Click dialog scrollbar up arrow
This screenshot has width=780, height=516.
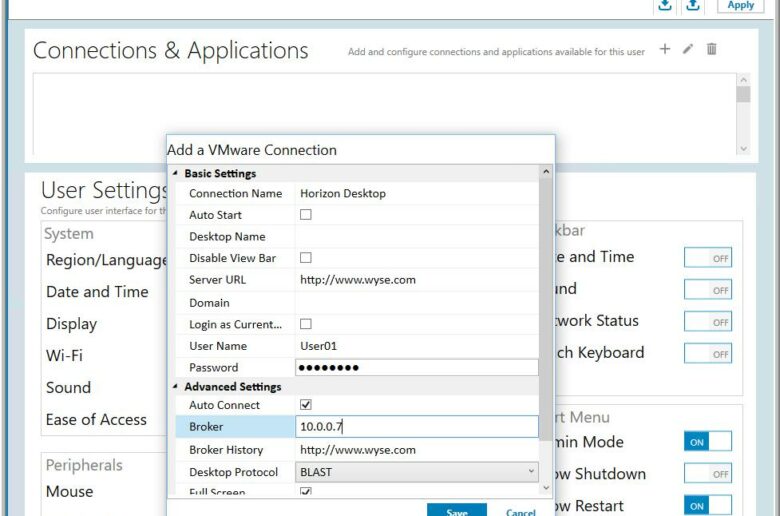tap(546, 172)
